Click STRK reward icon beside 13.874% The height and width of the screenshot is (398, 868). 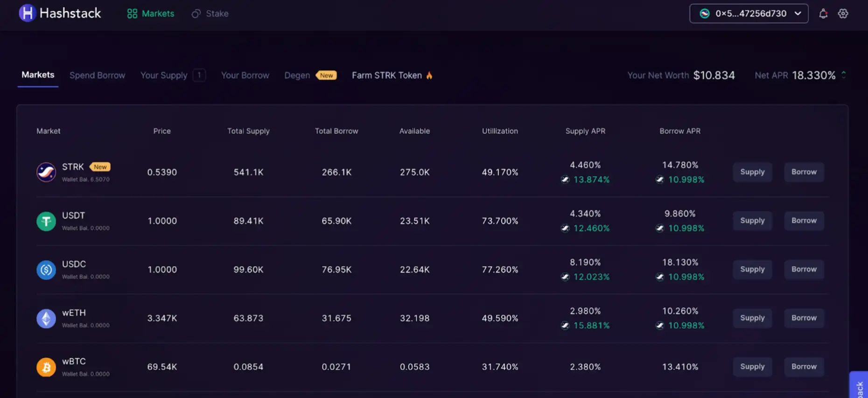(565, 180)
